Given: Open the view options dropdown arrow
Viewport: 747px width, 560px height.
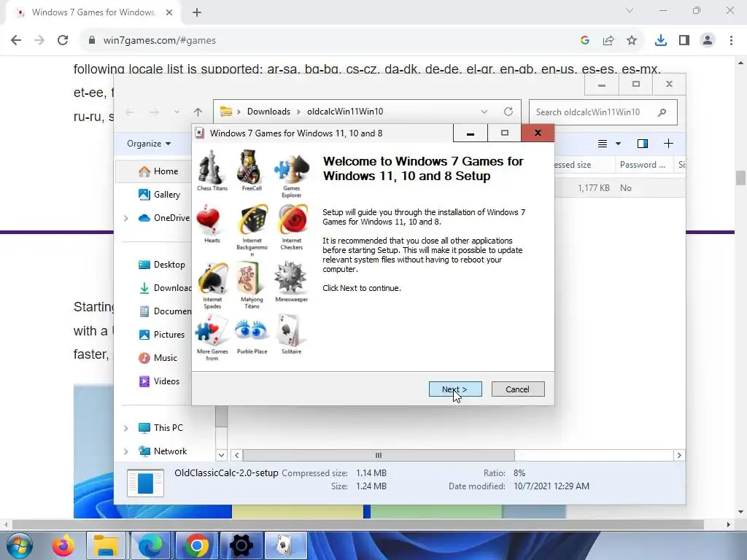Looking at the screenshot, I should [619, 144].
